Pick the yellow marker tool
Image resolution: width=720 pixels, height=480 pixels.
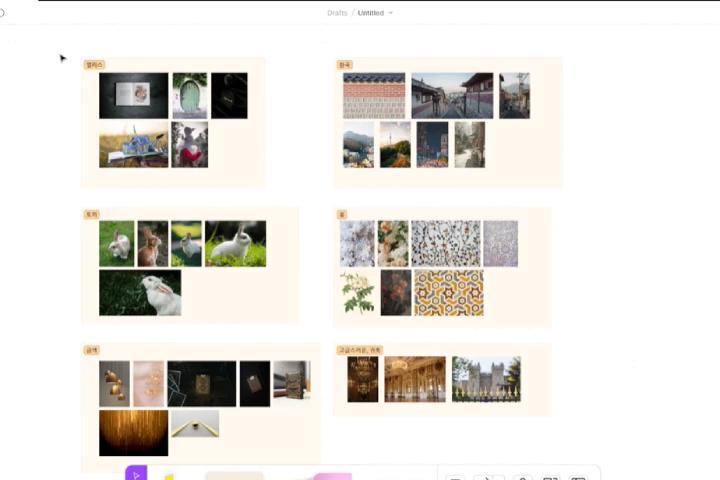[168, 476]
